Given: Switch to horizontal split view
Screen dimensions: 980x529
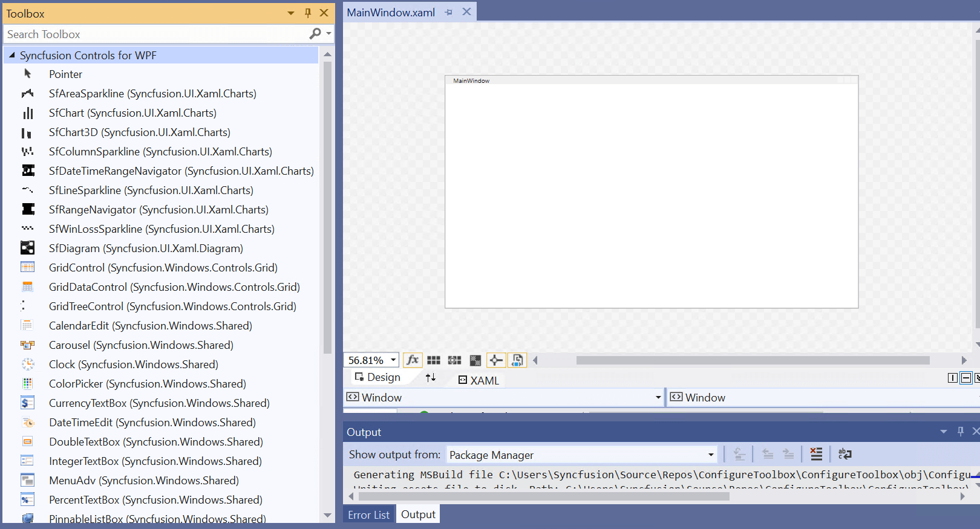Looking at the screenshot, I should point(966,378).
